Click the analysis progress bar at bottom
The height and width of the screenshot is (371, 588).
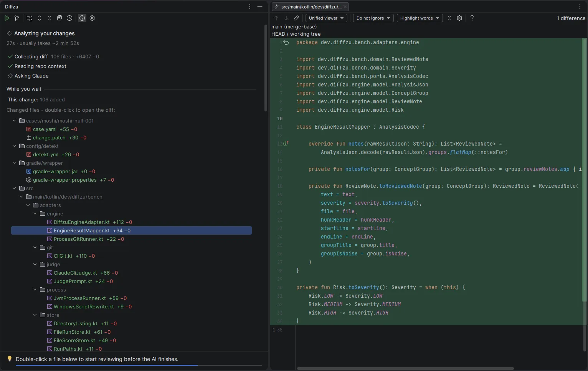click(139, 365)
